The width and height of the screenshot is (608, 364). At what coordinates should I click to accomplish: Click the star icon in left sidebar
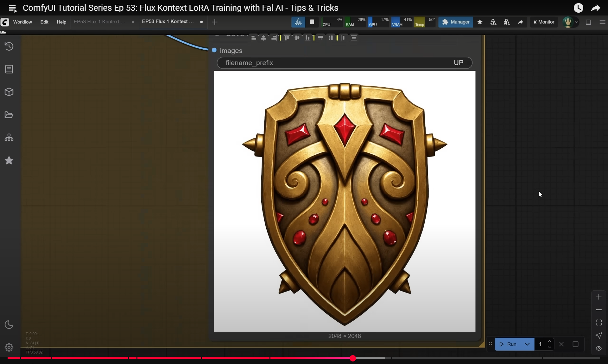click(9, 160)
